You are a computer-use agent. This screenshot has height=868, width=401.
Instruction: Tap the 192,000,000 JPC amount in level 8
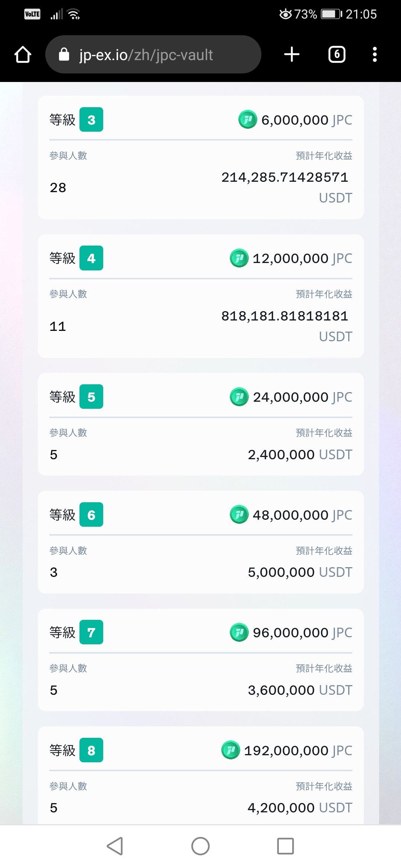click(297, 750)
